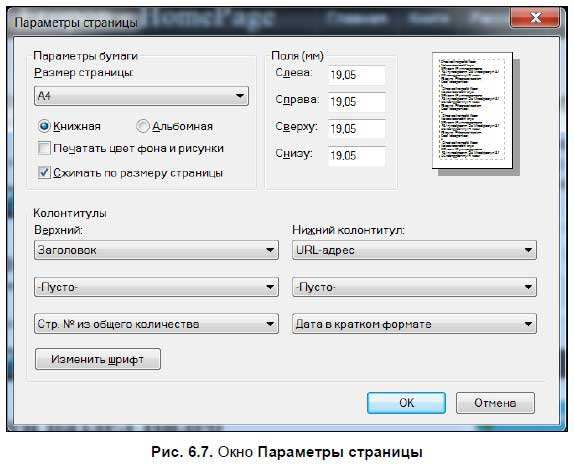Enable Печатать цвет фона и рисунки checkbox

click(x=44, y=148)
